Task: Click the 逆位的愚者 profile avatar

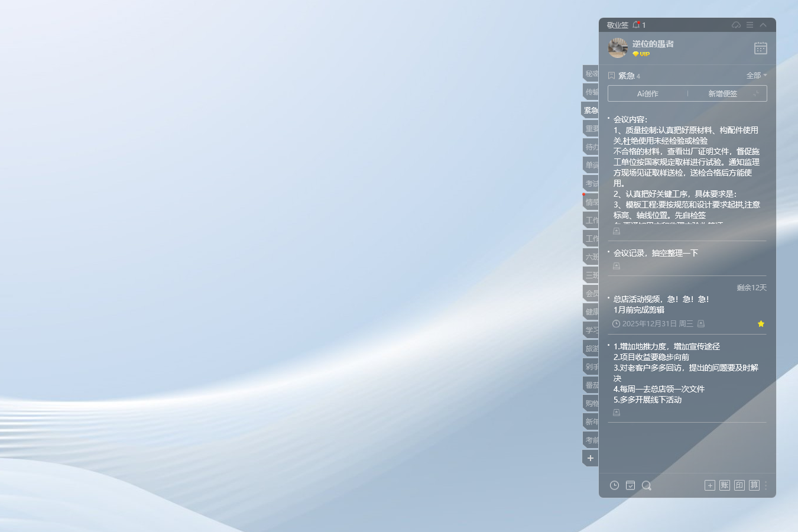Action: [x=618, y=47]
